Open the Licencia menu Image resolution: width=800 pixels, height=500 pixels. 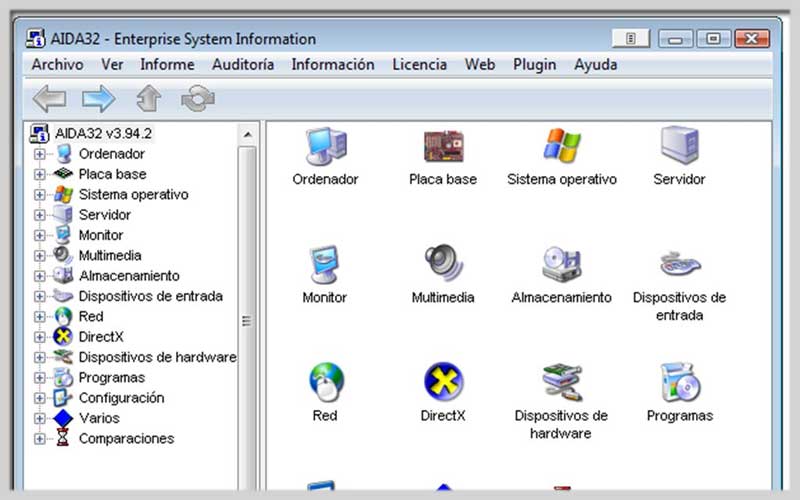coord(419,65)
